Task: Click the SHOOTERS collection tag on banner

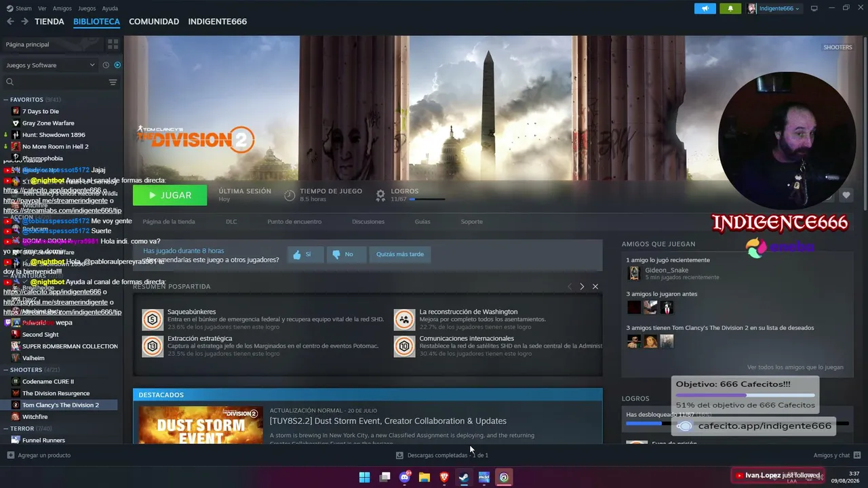Action: 837,47
